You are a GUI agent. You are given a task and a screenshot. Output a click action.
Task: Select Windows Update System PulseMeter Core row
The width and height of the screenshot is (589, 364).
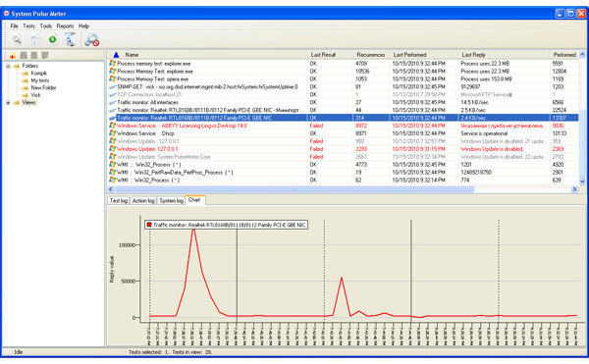coord(344,157)
